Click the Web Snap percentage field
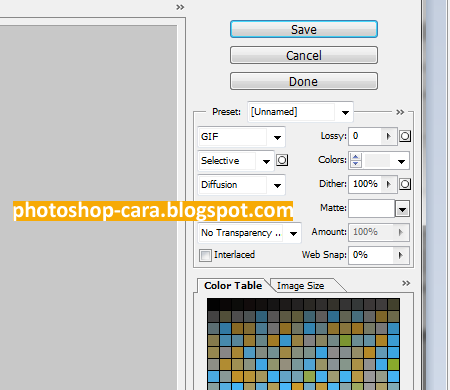The image size is (450, 390). (371, 256)
